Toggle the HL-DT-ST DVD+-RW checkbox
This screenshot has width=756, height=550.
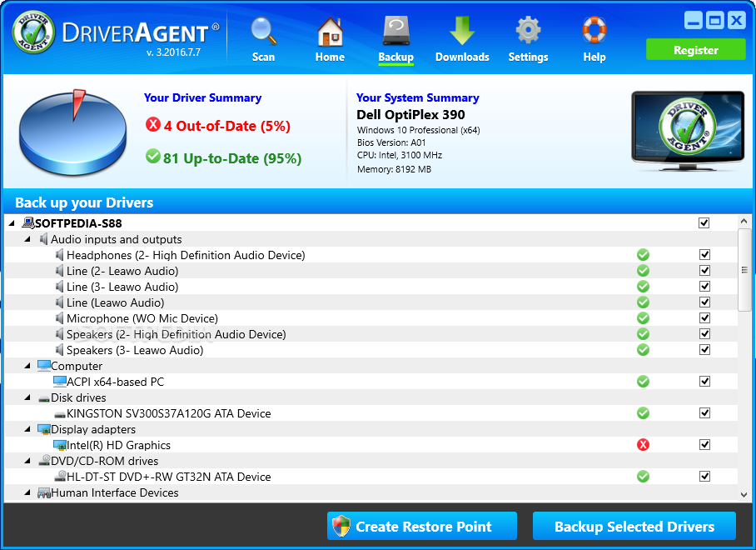point(704,477)
